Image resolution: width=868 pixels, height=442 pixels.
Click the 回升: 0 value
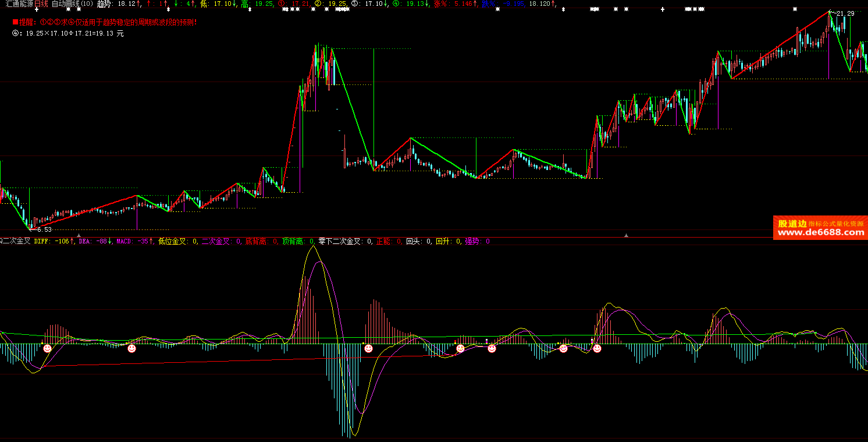point(449,241)
